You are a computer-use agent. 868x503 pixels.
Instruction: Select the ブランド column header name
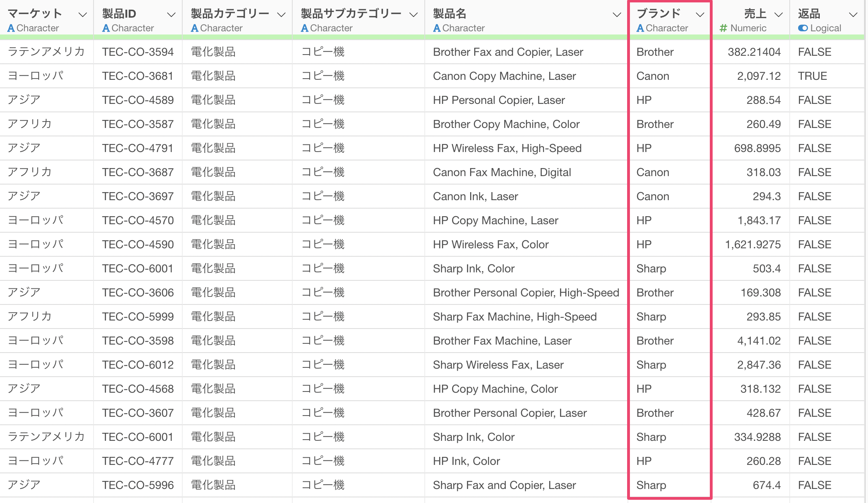[659, 14]
